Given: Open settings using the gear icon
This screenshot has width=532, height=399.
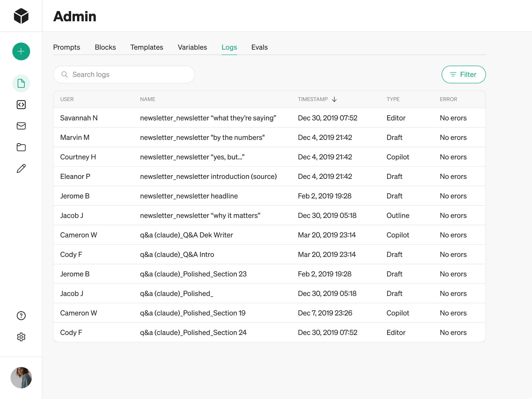Looking at the screenshot, I should pos(21,337).
